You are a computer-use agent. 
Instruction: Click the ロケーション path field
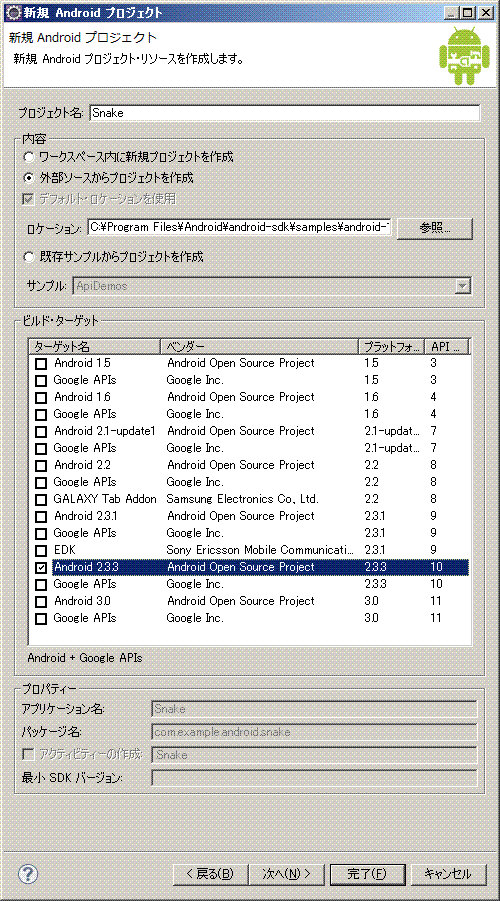(x=240, y=228)
